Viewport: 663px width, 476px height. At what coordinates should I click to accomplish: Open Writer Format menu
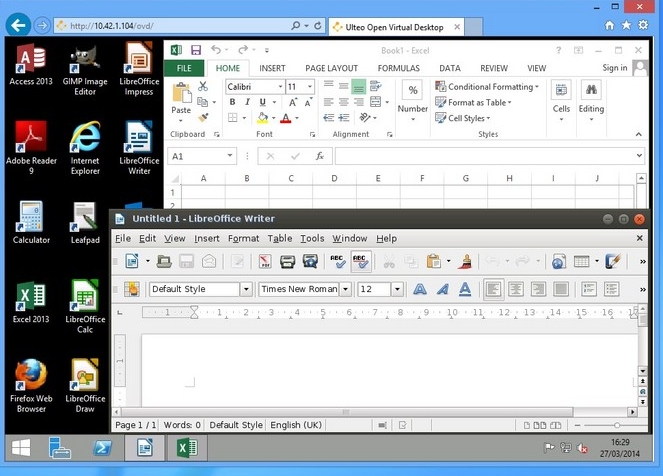[x=244, y=238]
